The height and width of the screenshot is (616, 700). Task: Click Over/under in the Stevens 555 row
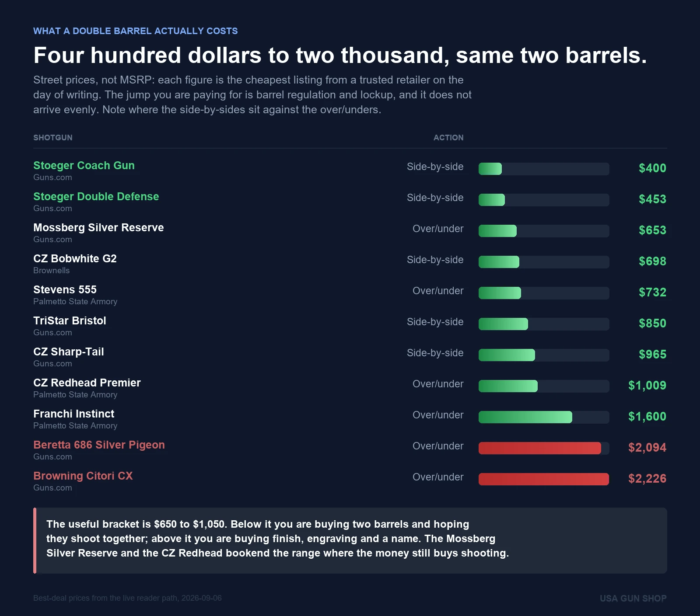[x=438, y=291]
